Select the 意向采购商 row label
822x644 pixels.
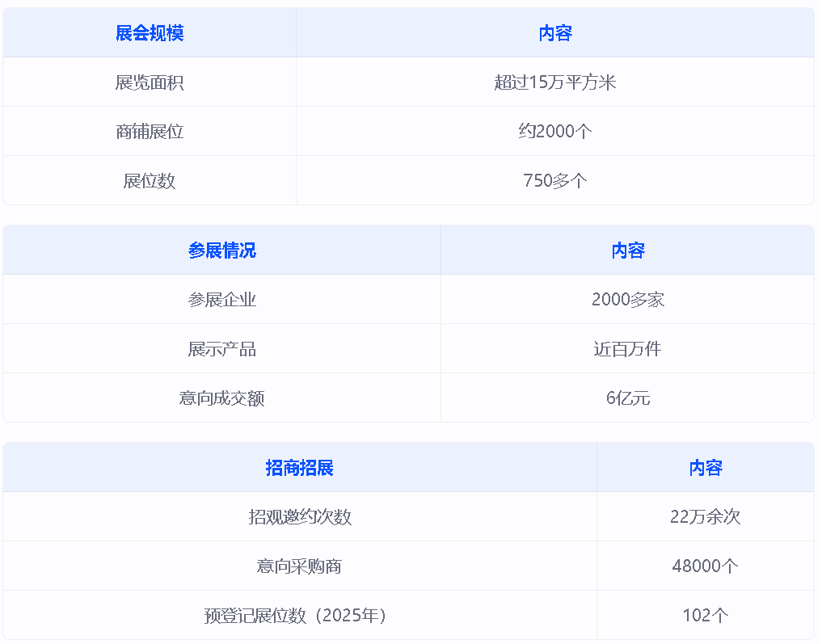point(299,566)
